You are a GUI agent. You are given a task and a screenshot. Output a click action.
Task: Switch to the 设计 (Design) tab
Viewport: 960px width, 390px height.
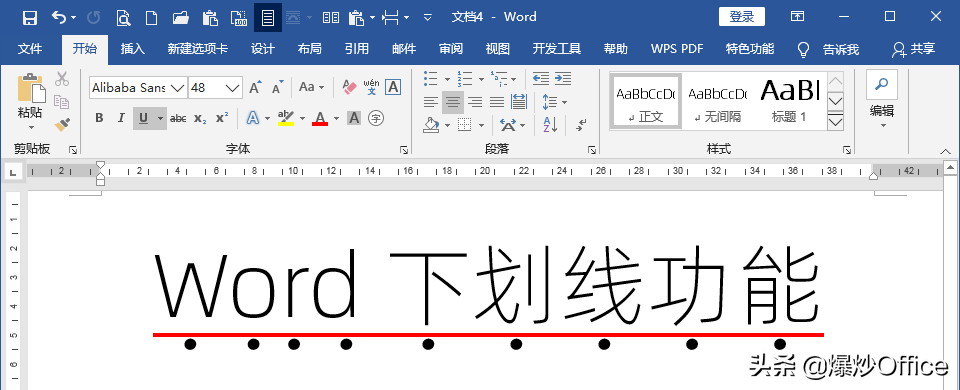(x=263, y=49)
